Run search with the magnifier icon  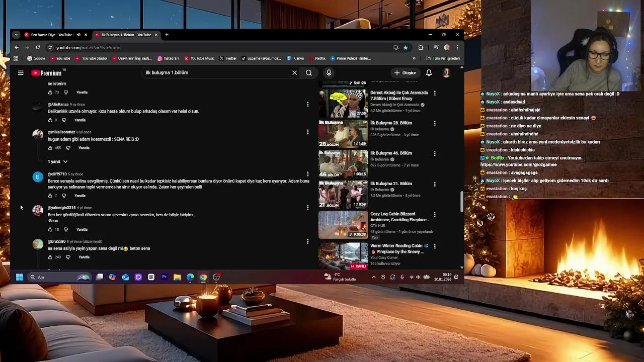(309, 73)
